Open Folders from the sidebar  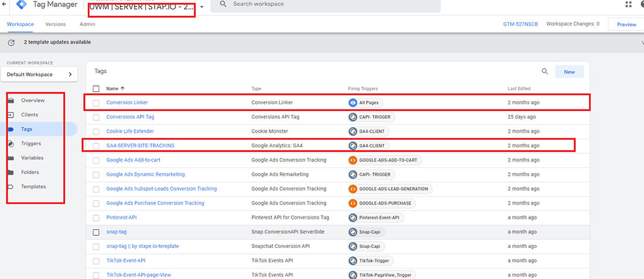pyautogui.click(x=30, y=173)
